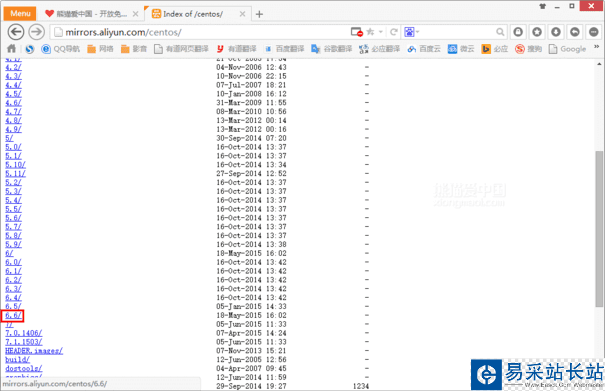Open the 7.1.1503/ directory link
This screenshot has height=391, width=605.
pos(24,342)
